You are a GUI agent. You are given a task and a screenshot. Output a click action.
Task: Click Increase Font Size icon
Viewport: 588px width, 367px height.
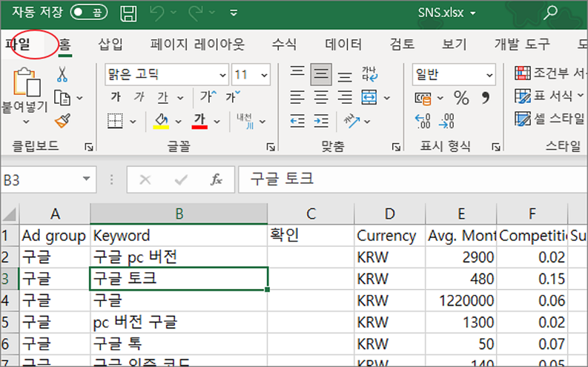click(208, 97)
